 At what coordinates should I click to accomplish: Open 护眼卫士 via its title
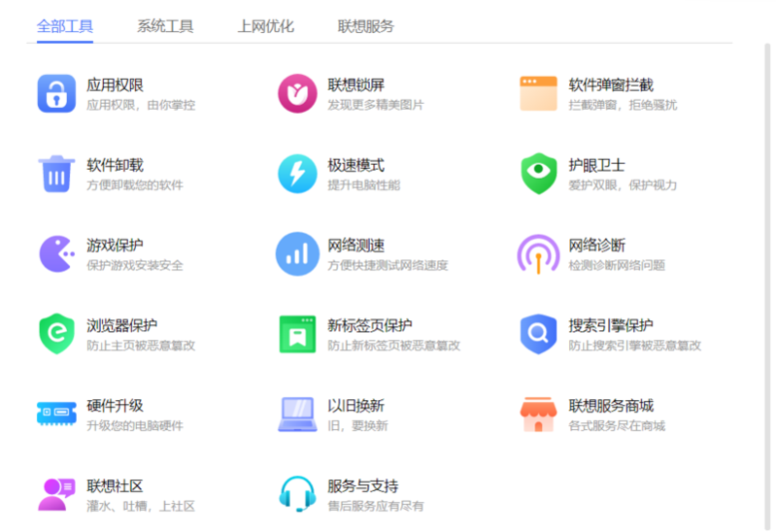tap(597, 165)
